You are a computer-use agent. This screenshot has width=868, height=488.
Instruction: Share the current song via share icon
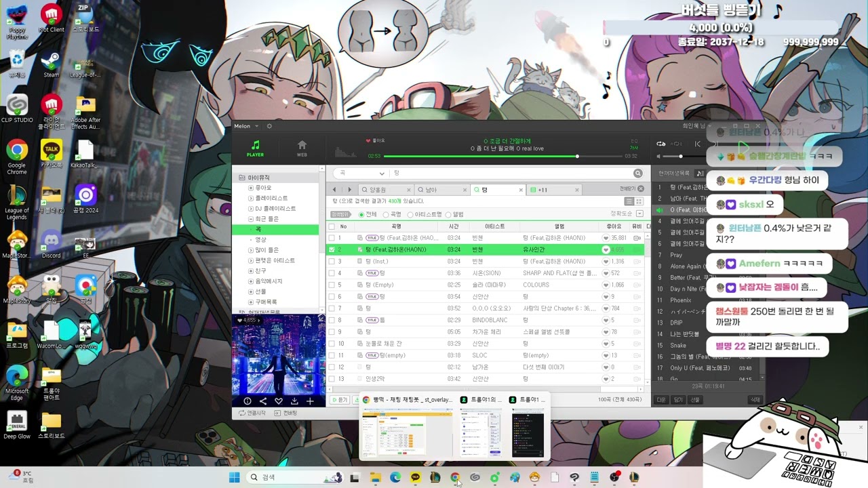(262, 401)
